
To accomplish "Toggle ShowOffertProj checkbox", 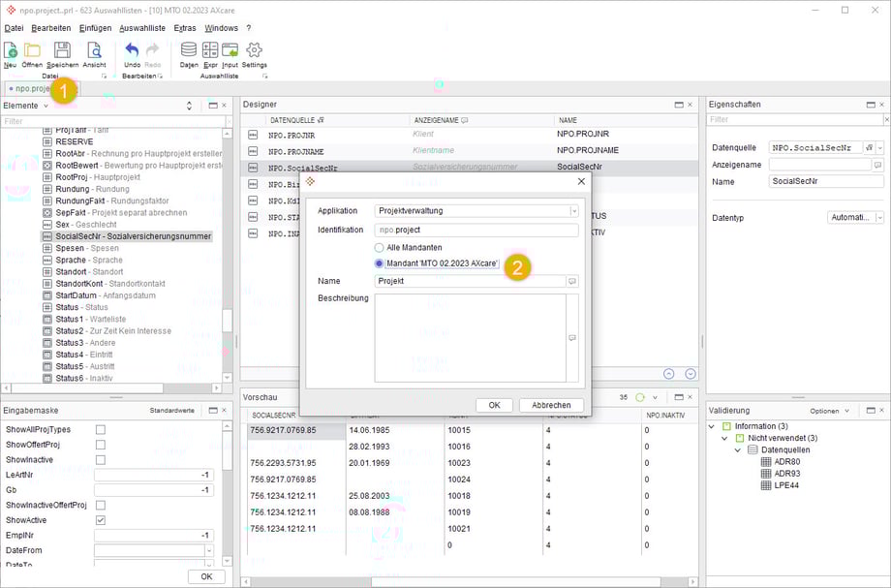I will (x=101, y=445).
